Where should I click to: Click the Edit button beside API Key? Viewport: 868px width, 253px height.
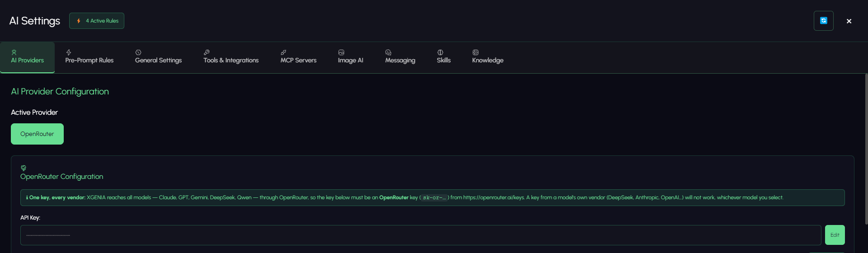pyautogui.click(x=835, y=235)
